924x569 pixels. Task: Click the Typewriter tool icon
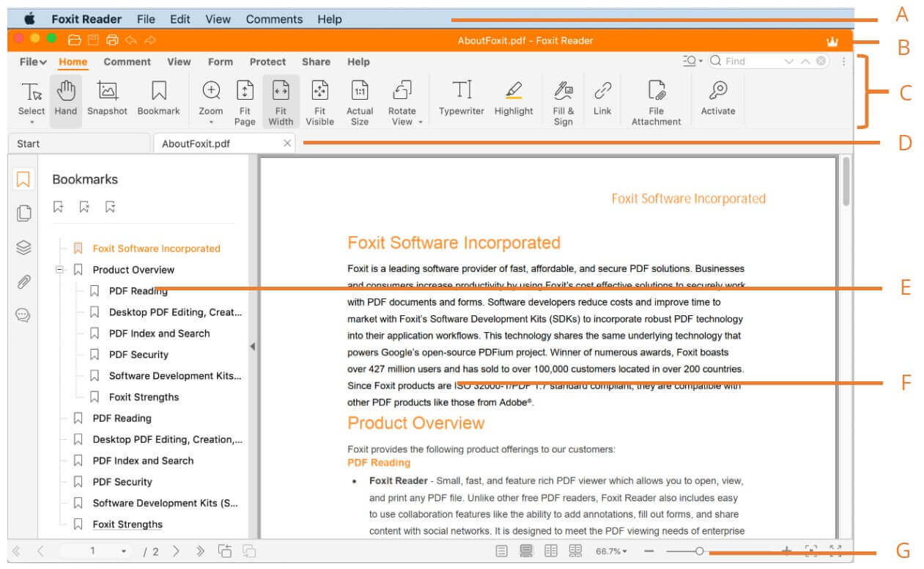point(462,98)
